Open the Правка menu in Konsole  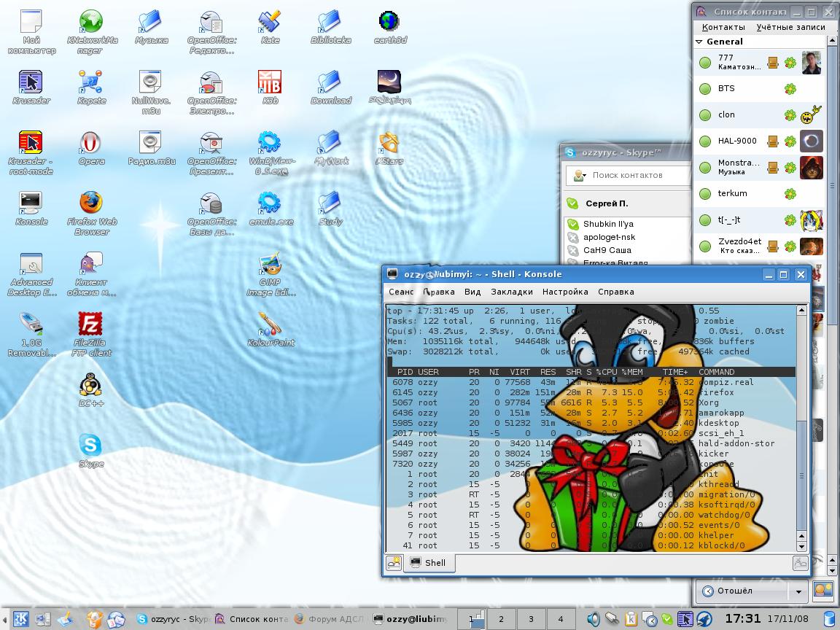pyautogui.click(x=439, y=292)
